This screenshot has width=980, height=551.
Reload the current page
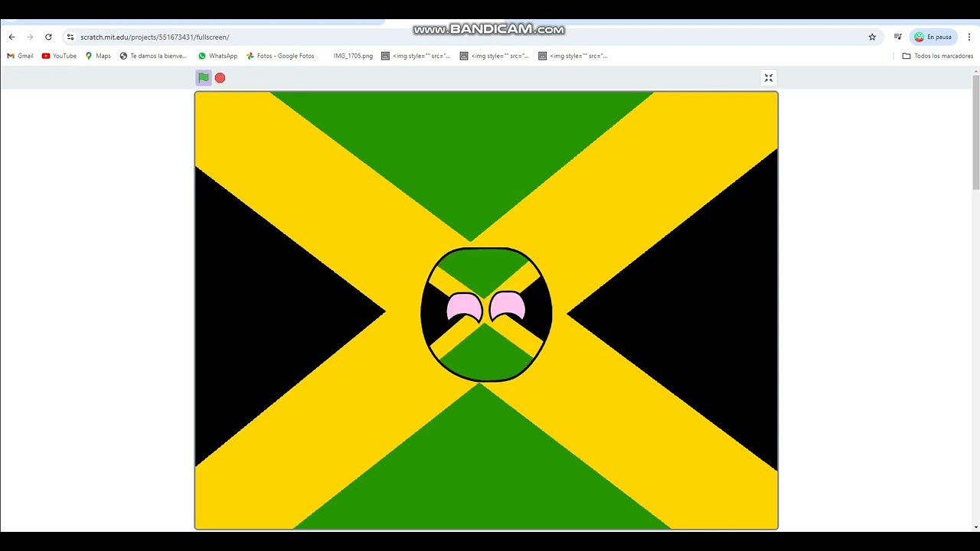pyautogui.click(x=48, y=37)
